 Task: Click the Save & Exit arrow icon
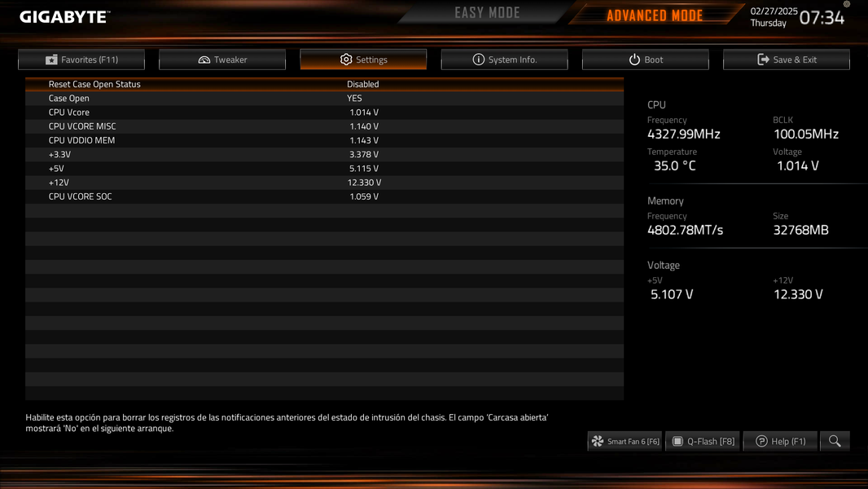[x=764, y=59]
